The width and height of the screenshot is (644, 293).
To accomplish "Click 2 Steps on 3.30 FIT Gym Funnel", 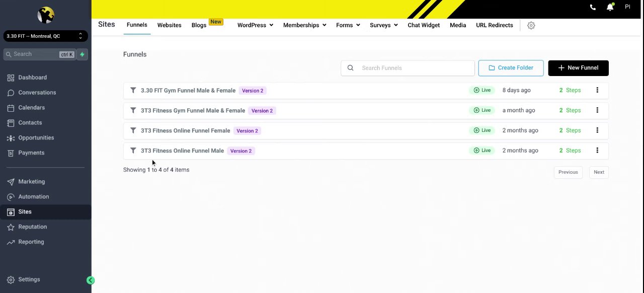I will tap(570, 90).
